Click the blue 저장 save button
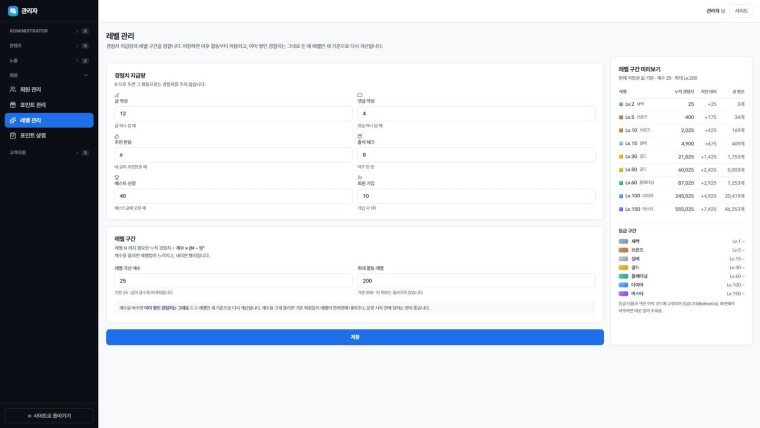Image resolution: width=760 pixels, height=428 pixels. click(355, 337)
